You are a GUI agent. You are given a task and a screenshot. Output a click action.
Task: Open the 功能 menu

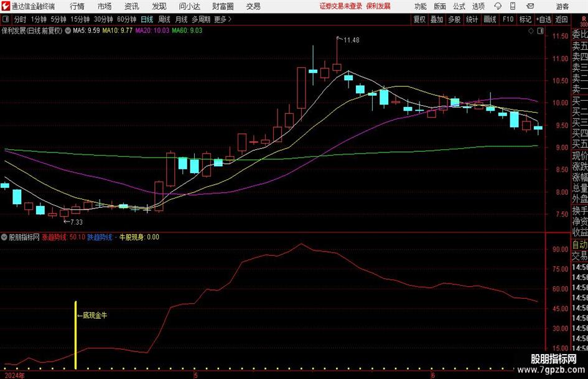[x=421, y=6]
